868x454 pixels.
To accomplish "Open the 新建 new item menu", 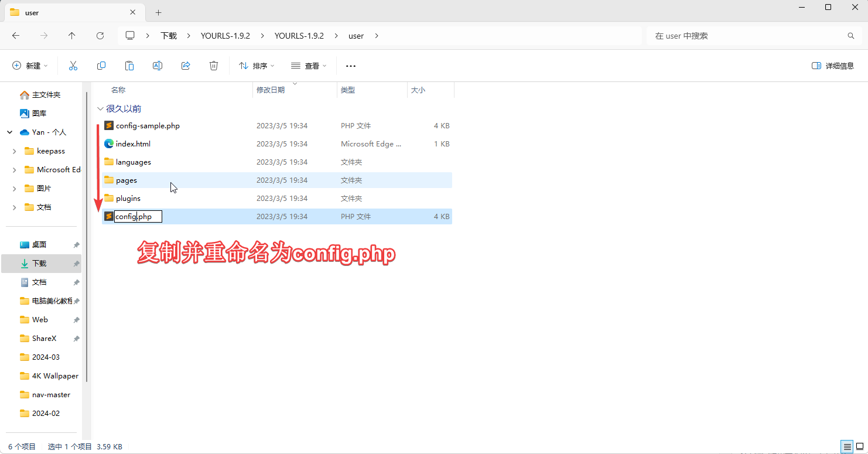I will point(30,66).
